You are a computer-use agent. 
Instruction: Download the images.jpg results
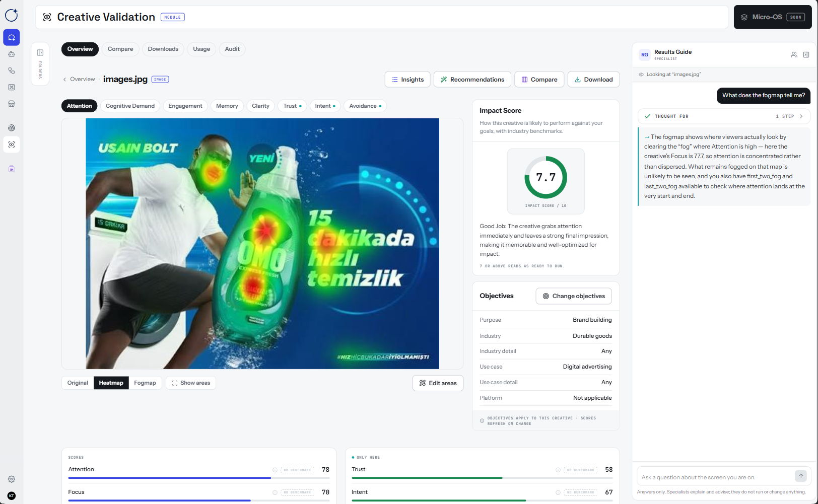click(593, 80)
